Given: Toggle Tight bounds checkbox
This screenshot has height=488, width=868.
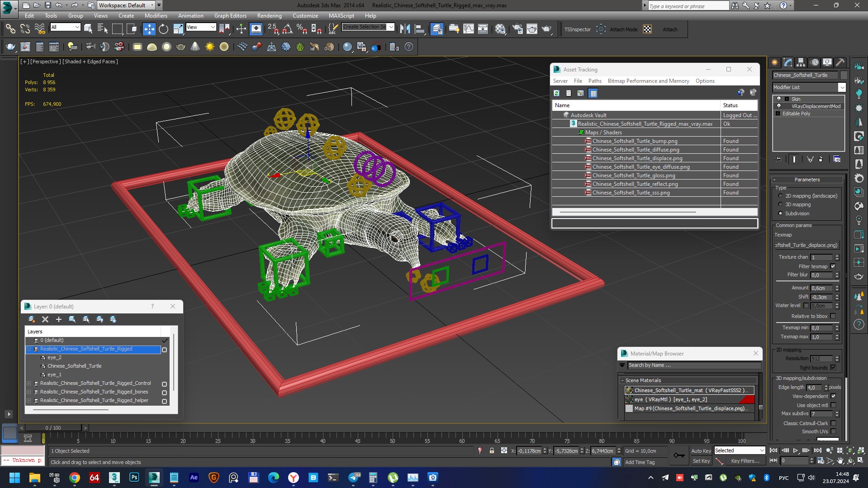Looking at the screenshot, I should point(833,368).
